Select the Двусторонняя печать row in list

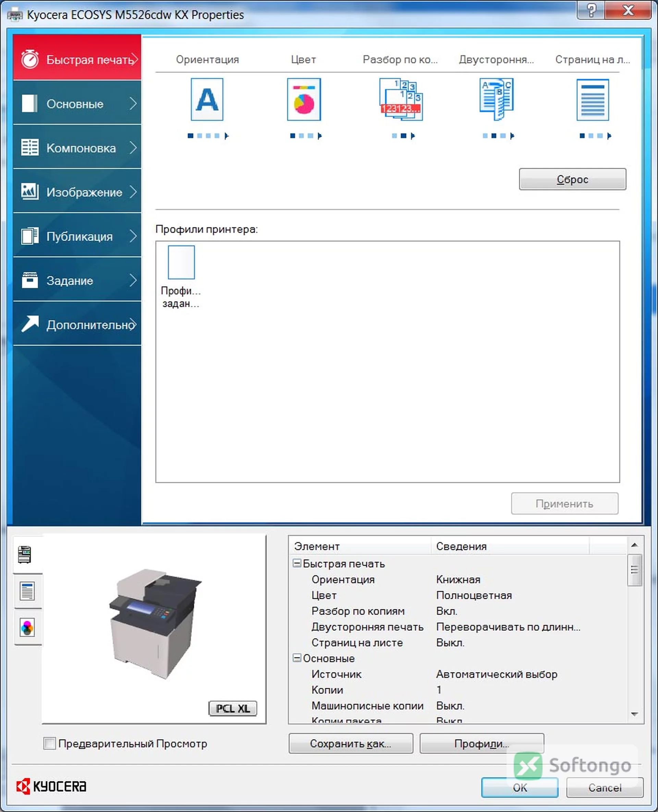click(x=458, y=627)
